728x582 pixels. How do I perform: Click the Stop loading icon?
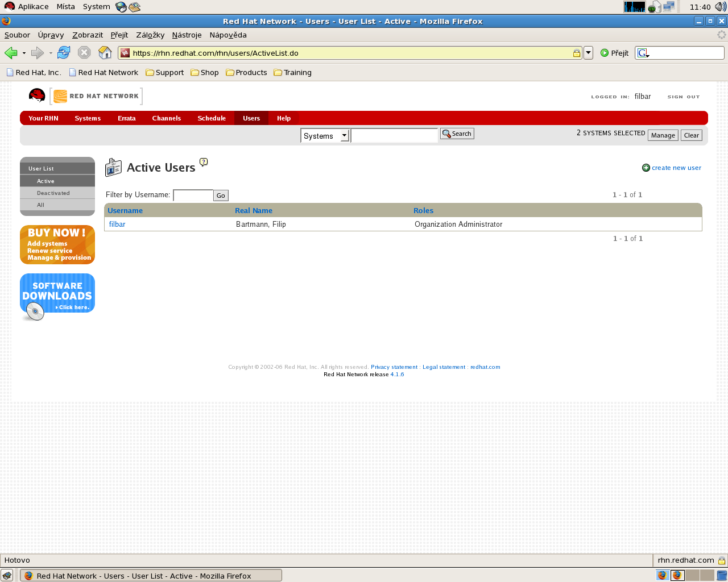84,53
